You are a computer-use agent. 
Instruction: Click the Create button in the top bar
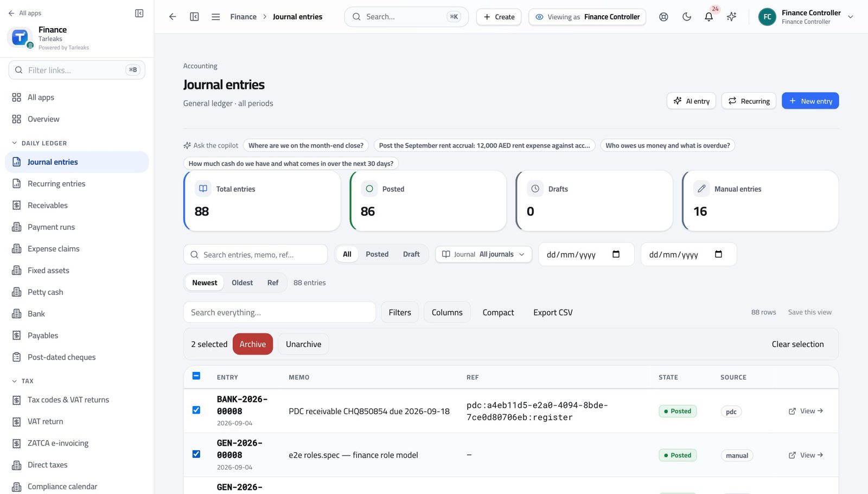click(x=499, y=17)
